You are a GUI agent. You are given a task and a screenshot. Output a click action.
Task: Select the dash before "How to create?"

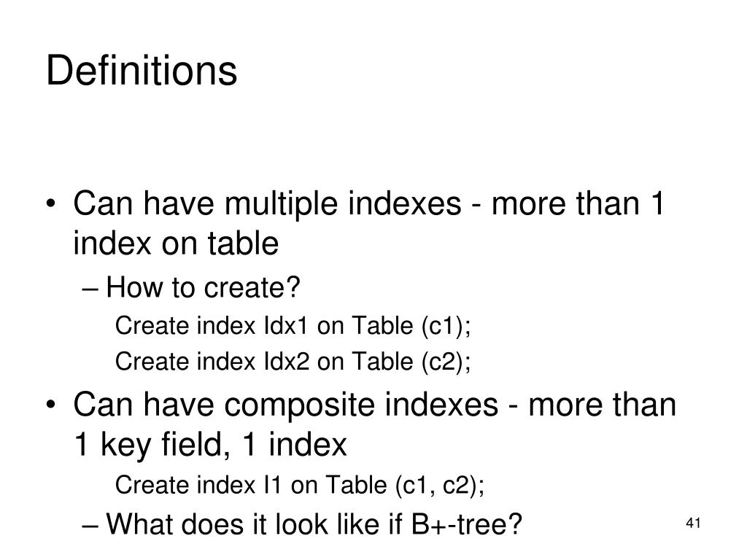pos(90,289)
